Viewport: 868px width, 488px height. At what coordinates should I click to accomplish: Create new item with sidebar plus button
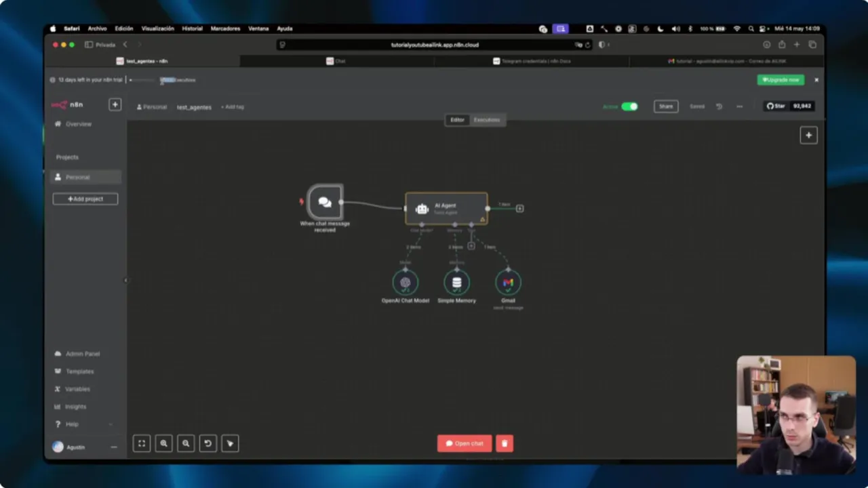115,104
